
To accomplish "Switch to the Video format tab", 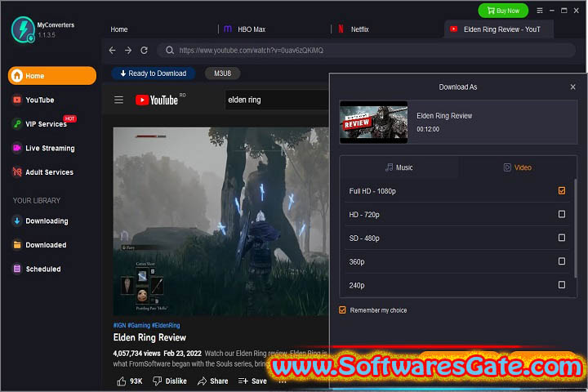I will pos(518,167).
